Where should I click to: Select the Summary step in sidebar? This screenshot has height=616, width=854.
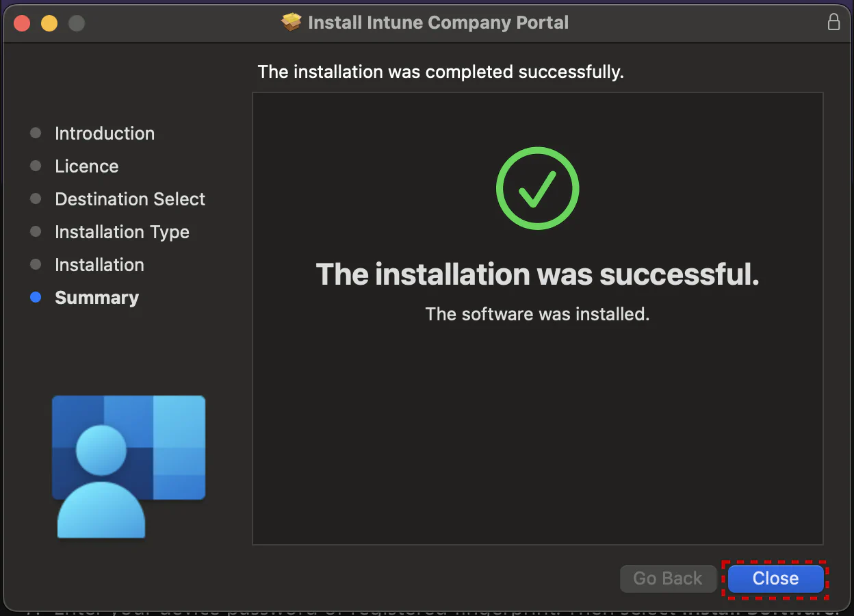[96, 298]
